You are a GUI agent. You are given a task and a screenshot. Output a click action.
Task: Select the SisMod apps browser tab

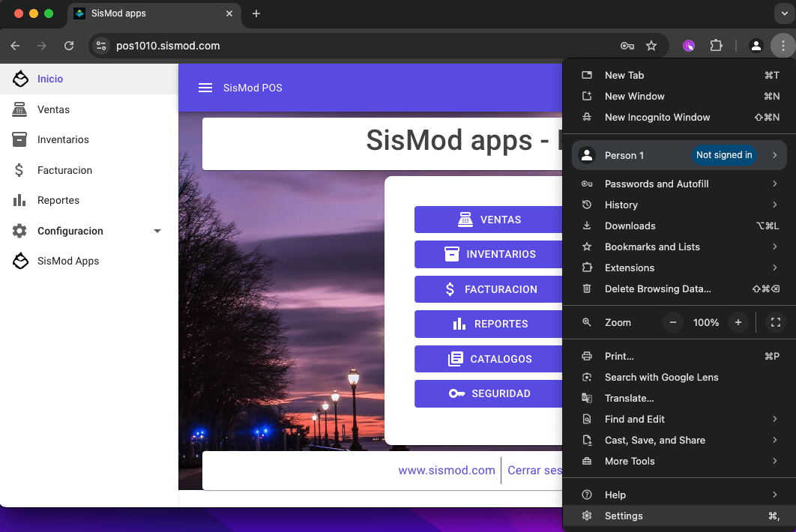pyautogui.click(x=154, y=13)
